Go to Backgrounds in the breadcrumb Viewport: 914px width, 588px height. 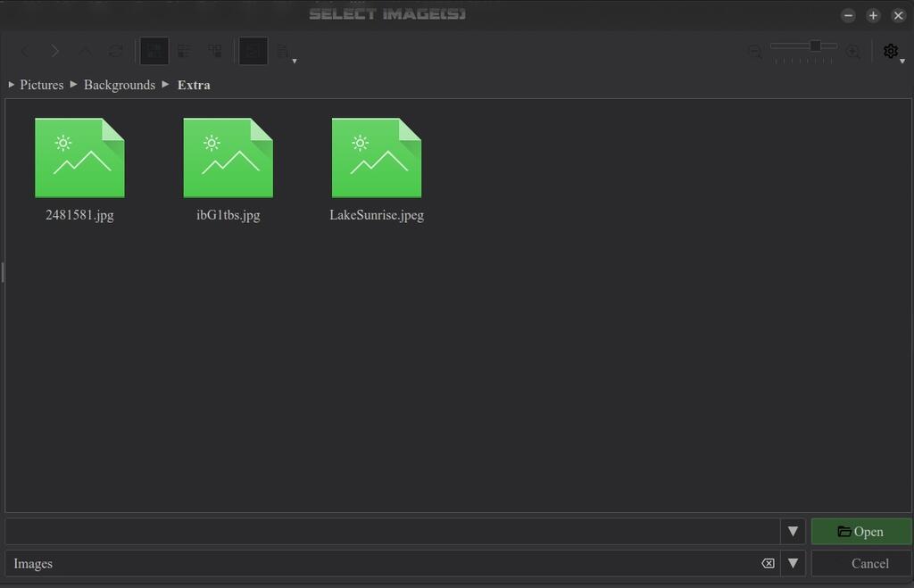(x=120, y=85)
